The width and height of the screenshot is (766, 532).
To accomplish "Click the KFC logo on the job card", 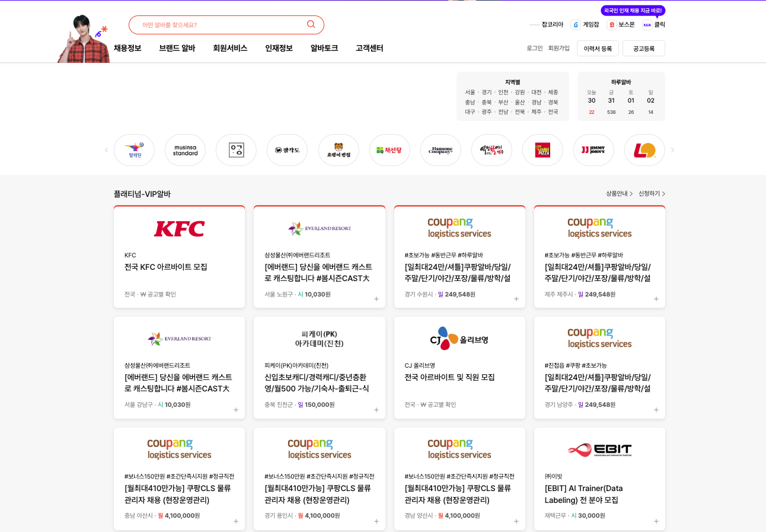I will (179, 229).
